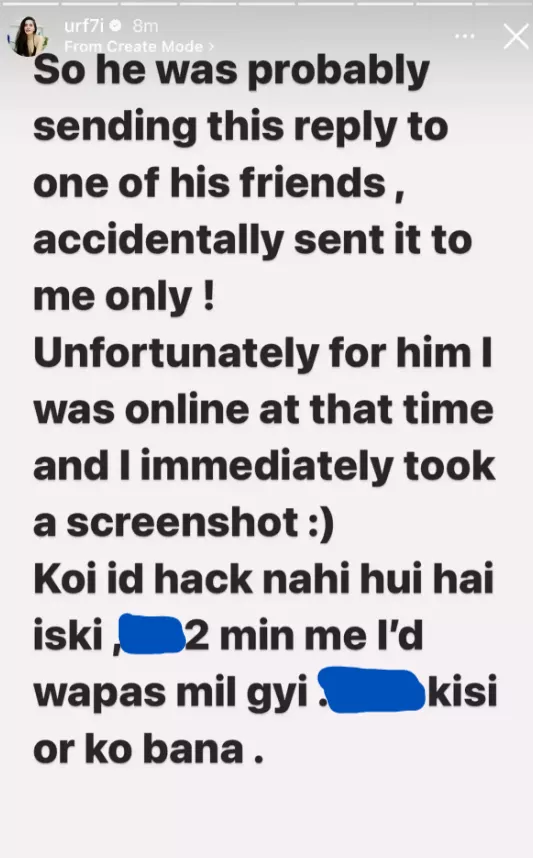This screenshot has width=533, height=858.
Task: Jump to the second story progress segment
Action: click(x=90, y=3)
